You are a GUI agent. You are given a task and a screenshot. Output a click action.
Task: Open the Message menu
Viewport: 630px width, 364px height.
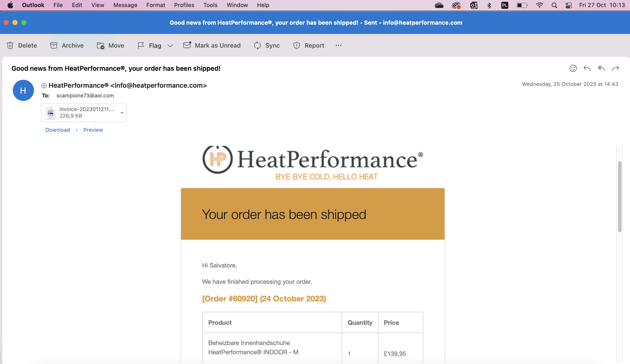click(x=125, y=5)
